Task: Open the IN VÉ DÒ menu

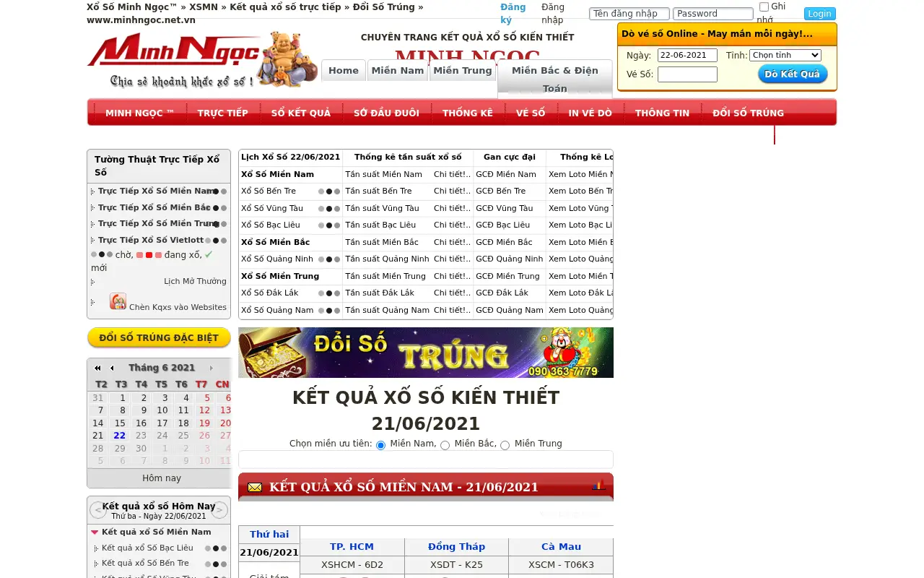Action: tap(590, 113)
